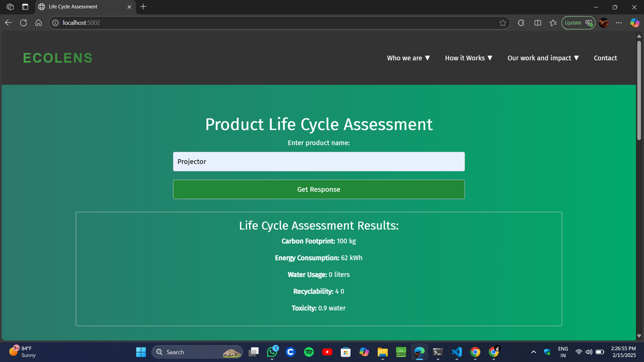Viewport: 644px width, 362px height.
Task: Expand the How it Works dropdown
Action: click(469, 58)
